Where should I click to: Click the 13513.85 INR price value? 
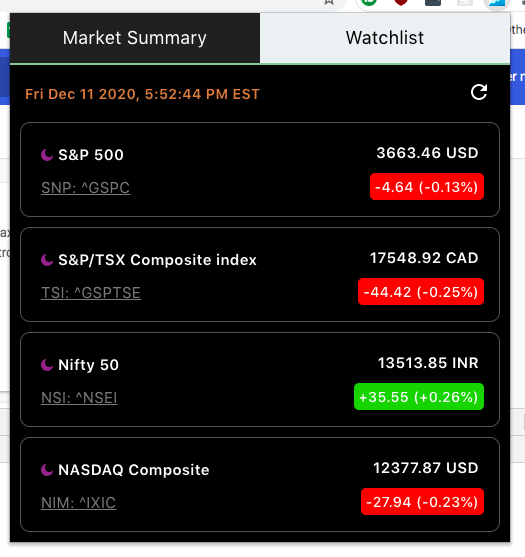pyautogui.click(x=428, y=363)
